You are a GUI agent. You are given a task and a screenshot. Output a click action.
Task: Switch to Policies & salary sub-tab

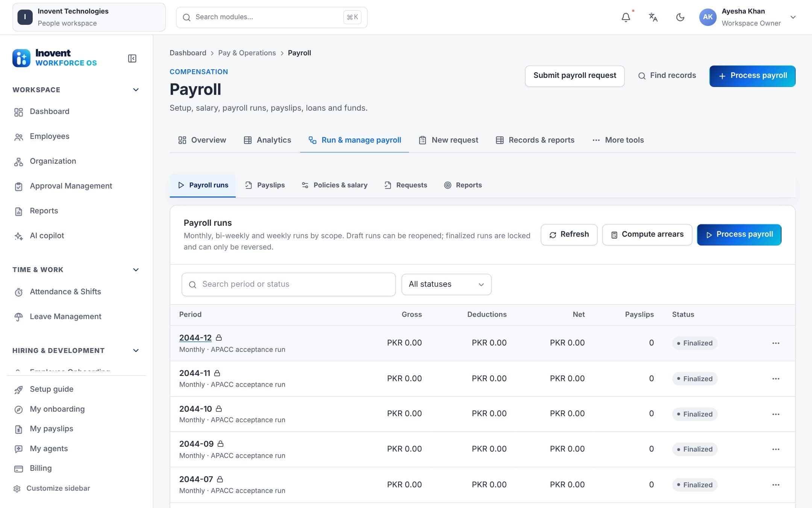pyautogui.click(x=335, y=186)
